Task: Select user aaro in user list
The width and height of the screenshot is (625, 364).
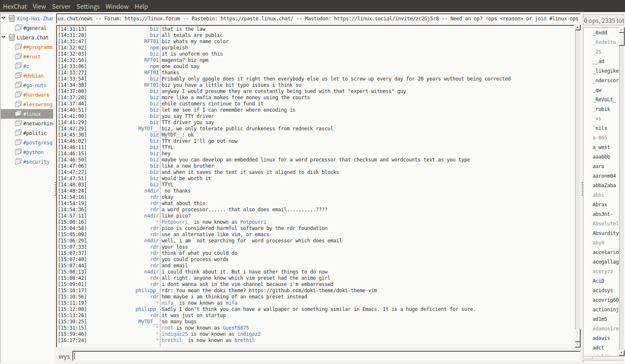Action: click(598, 166)
